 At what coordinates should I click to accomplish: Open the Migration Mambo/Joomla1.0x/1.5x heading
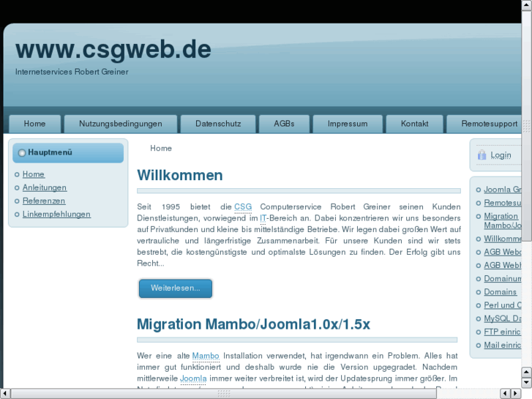[x=253, y=324]
